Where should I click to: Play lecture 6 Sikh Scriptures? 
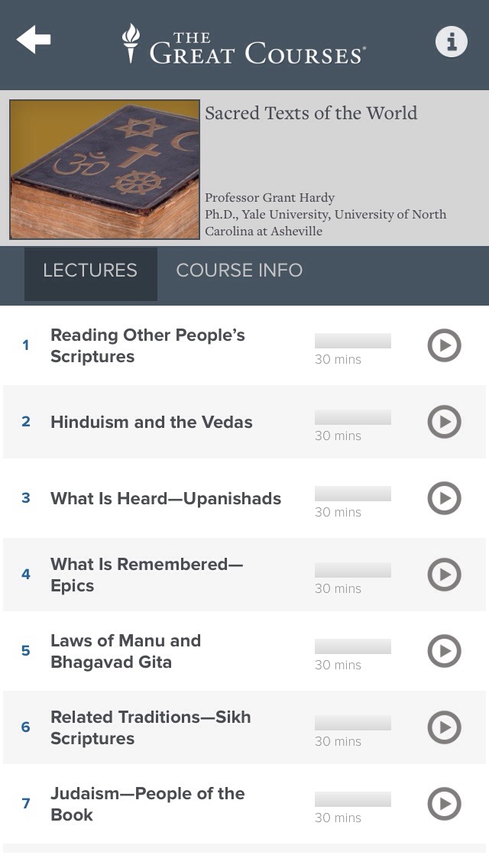444,727
